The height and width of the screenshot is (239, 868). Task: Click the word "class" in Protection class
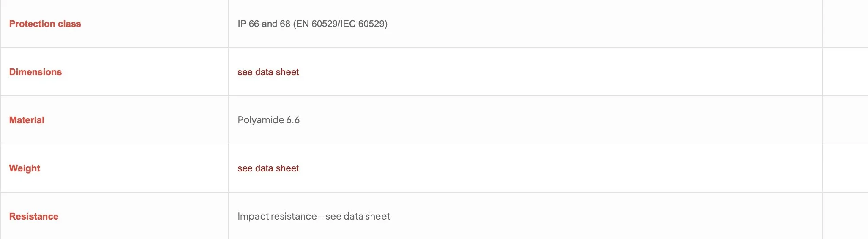pos(69,24)
